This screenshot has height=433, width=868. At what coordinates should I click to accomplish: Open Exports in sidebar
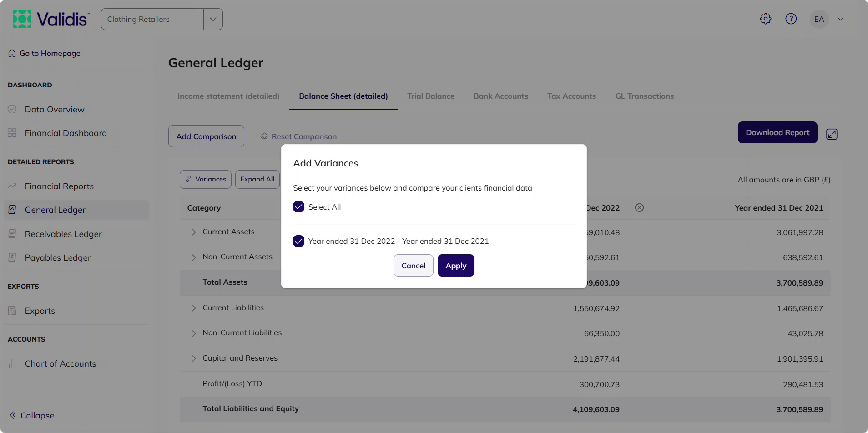click(40, 311)
